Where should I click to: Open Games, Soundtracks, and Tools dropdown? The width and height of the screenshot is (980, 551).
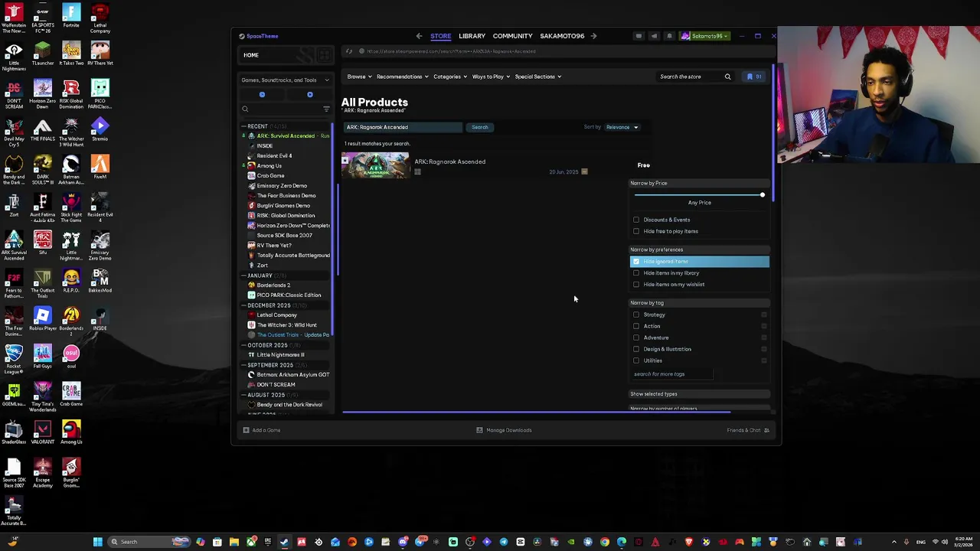[285, 80]
